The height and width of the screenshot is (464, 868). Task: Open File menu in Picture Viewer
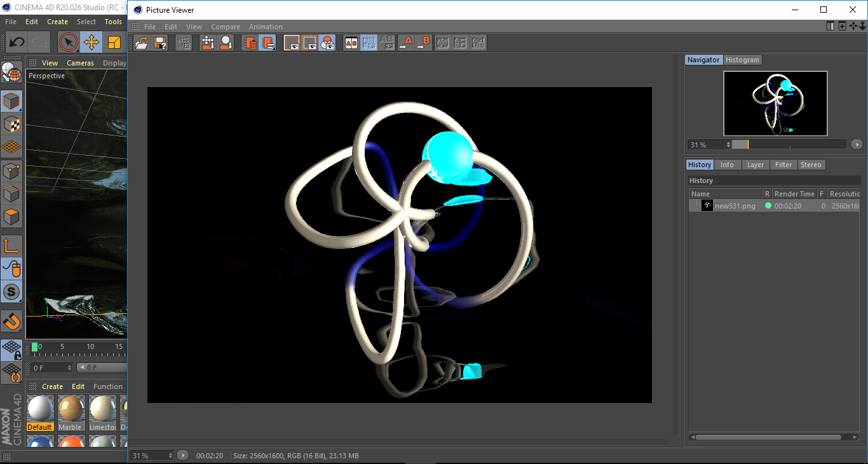(150, 27)
